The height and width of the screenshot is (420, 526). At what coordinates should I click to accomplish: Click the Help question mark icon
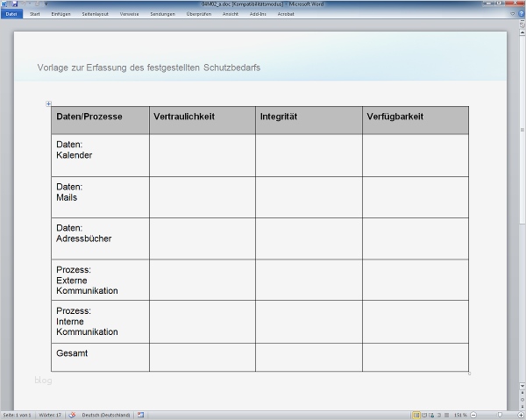point(522,14)
